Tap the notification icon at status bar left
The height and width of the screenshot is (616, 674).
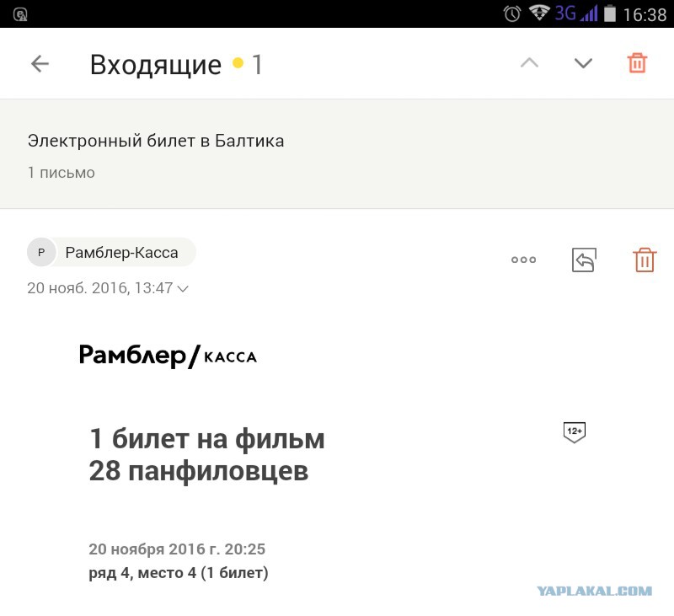20,14
